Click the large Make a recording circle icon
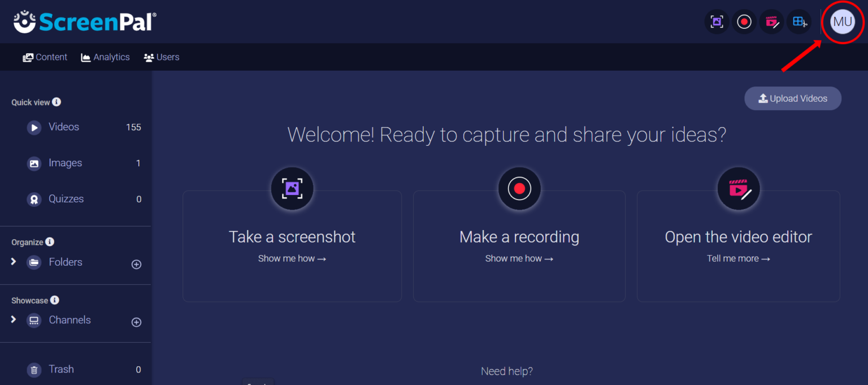Screen dimensions: 868x385 [519, 188]
